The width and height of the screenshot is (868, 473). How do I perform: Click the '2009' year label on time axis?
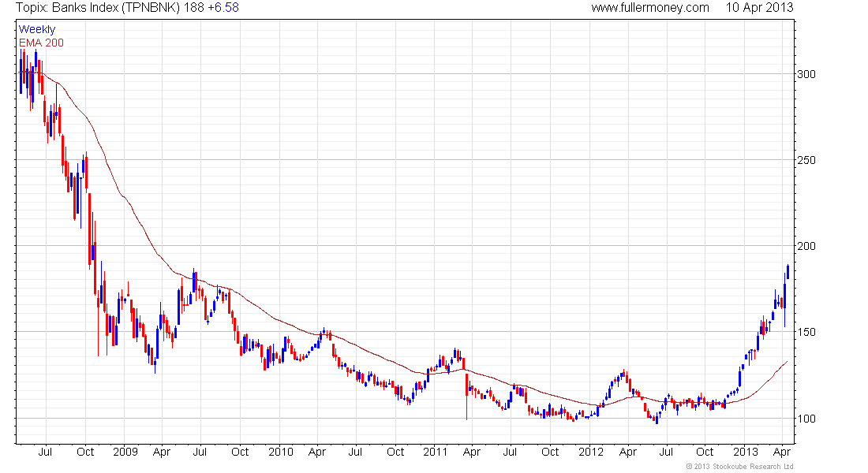125,452
